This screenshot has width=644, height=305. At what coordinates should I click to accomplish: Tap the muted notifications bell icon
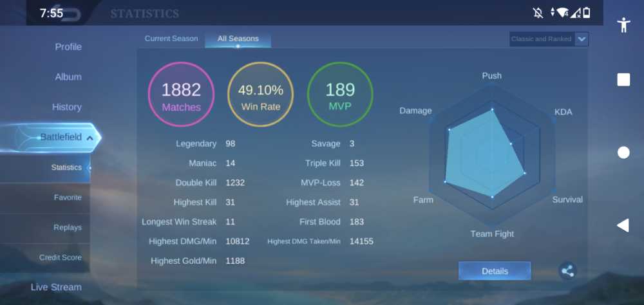point(538,13)
